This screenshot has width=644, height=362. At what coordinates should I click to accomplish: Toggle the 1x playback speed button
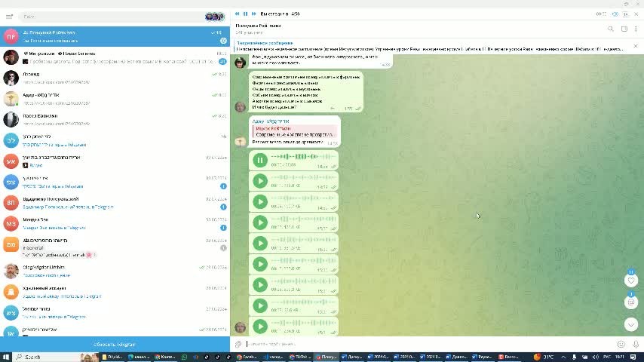click(625, 14)
